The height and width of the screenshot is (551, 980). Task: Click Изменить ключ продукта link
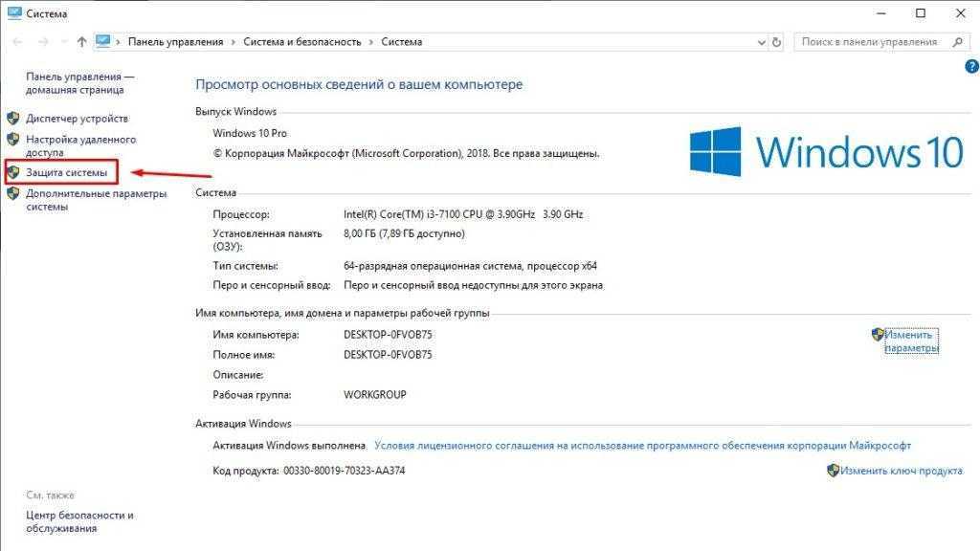pyautogui.click(x=902, y=471)
